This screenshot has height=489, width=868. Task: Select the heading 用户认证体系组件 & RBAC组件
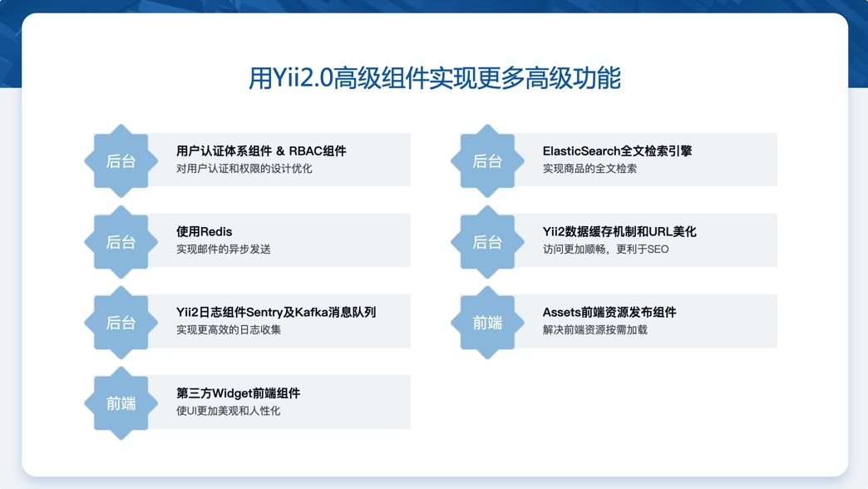(261, 151)
